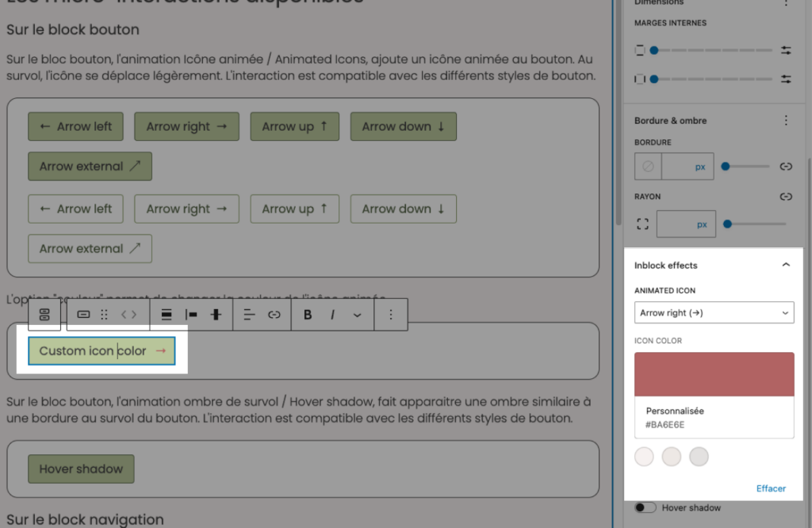Toggle the Hover shadow switch

tap(645, 507)
